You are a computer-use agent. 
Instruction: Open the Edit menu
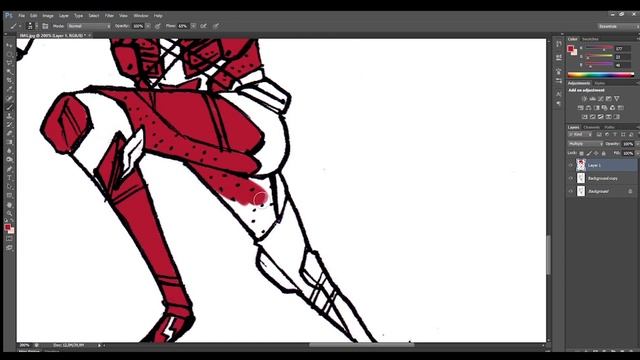[33, 16]
